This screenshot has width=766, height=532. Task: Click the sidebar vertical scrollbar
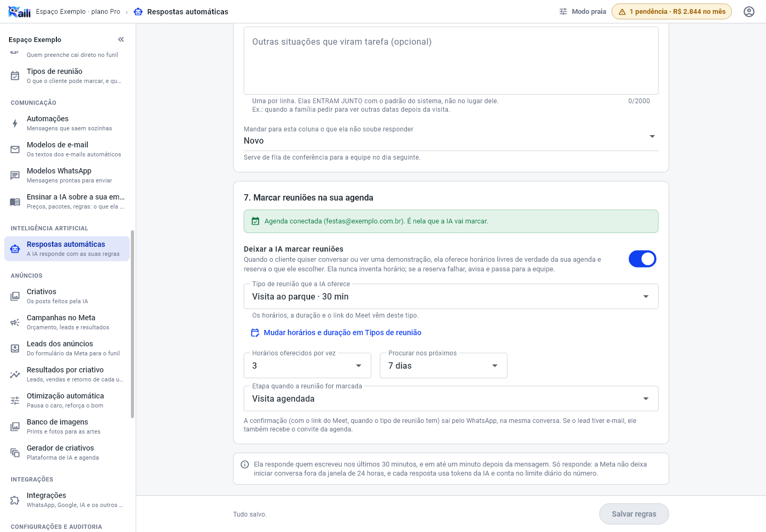(x=132, y=325)
